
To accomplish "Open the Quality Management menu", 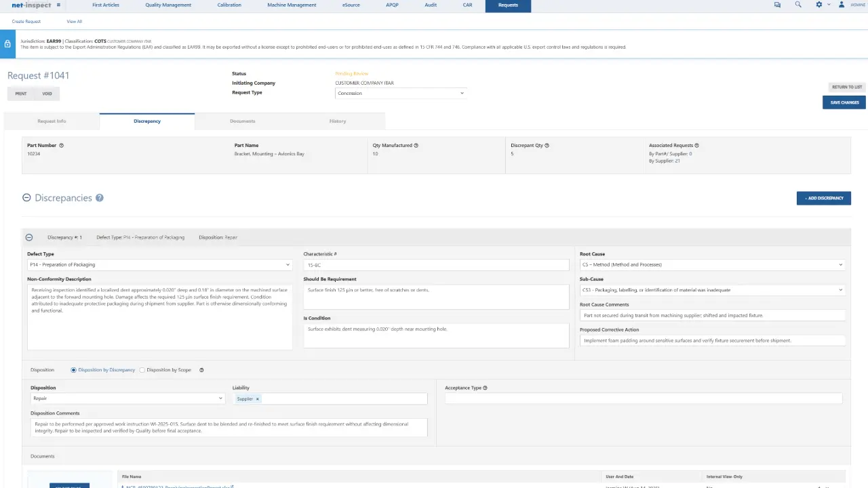I will (167, 5).
